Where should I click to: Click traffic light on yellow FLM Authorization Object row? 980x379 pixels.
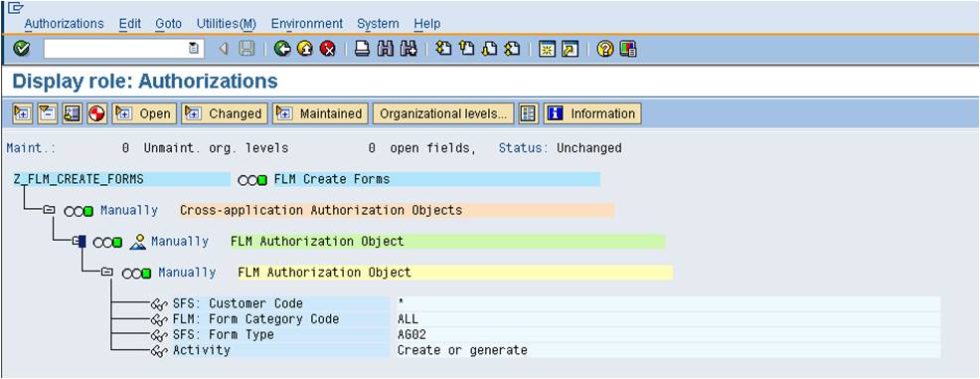(x=136, y=274)
